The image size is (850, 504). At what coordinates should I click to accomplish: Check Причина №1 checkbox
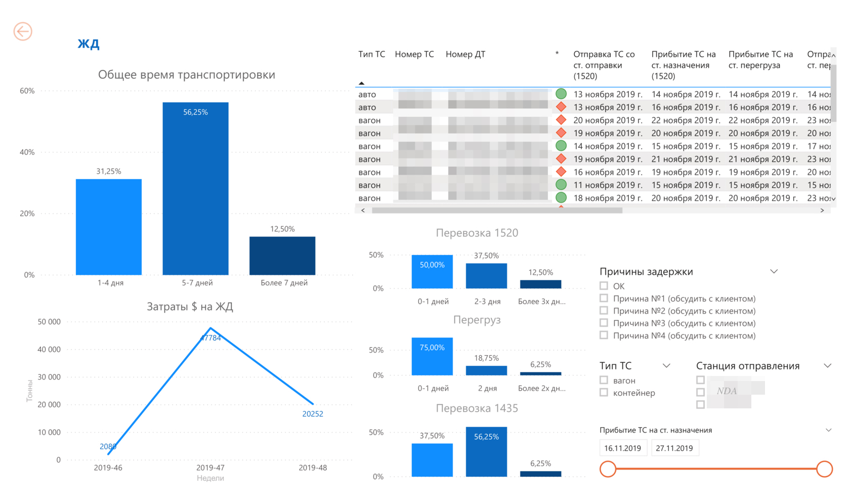coord(604,298)
